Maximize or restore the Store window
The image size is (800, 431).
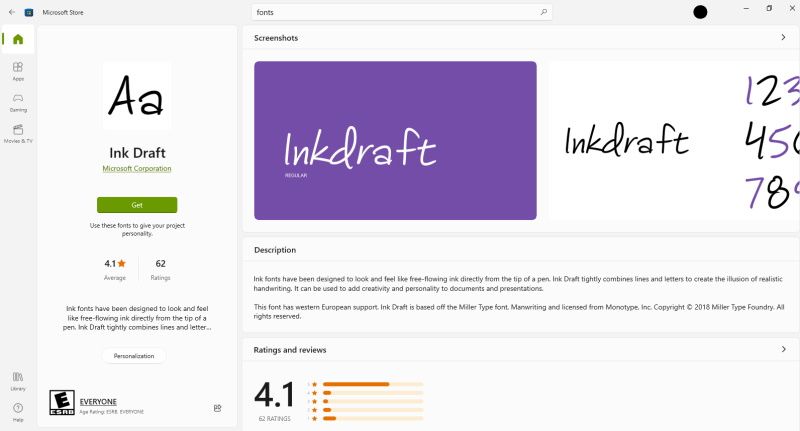point(769,9)
